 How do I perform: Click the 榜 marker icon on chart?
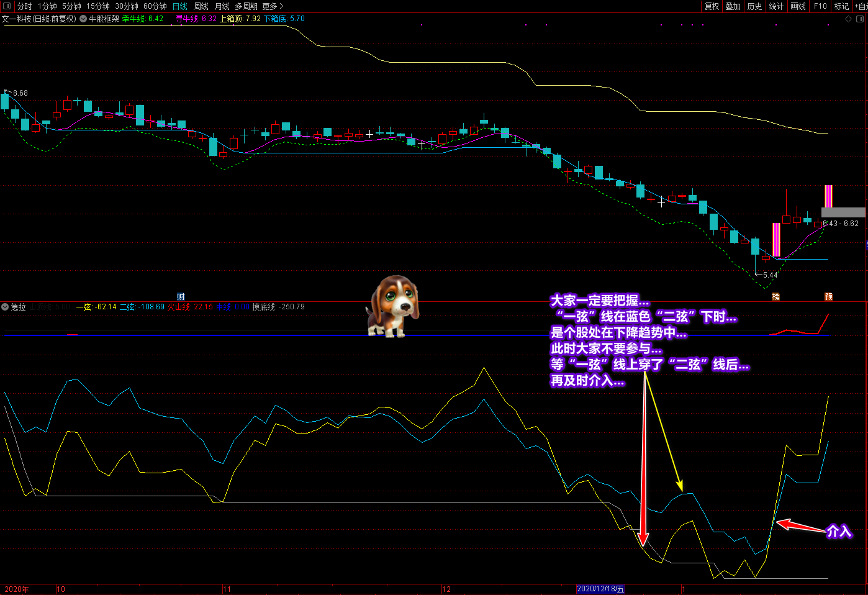(x=775, y=297)
